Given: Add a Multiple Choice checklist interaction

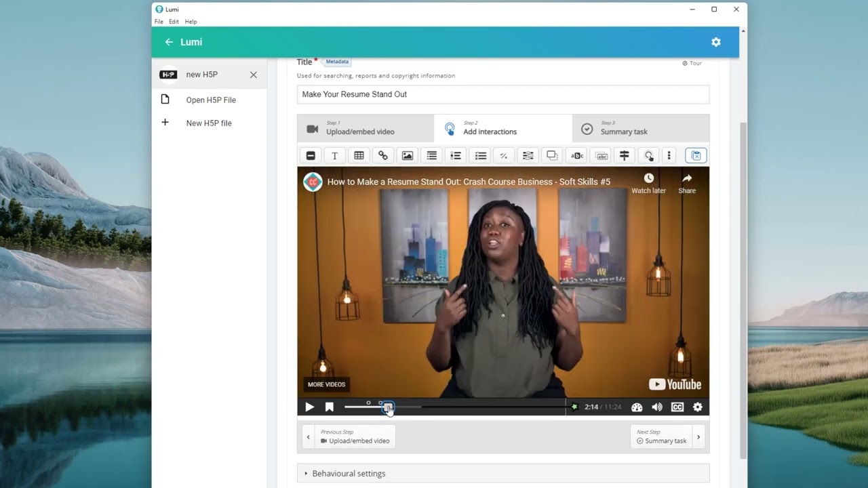Looking at the screenshot, I should [480, 156].
